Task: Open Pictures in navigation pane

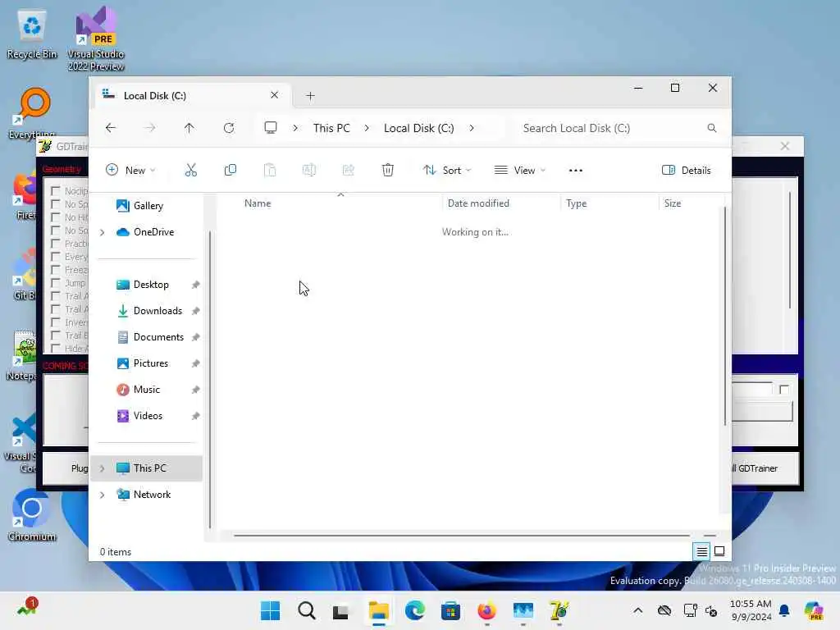Action: (151, 363)
